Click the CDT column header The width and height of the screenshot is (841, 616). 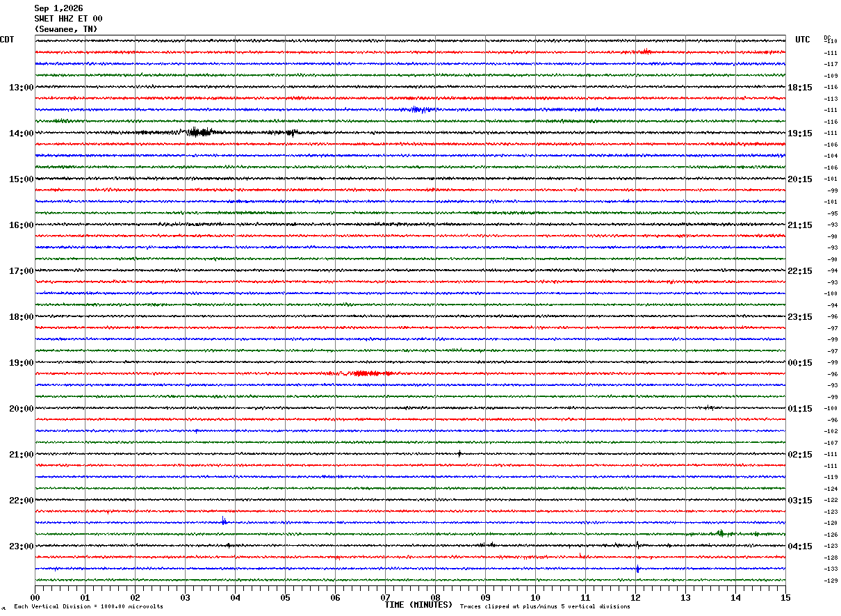(7, 40)
